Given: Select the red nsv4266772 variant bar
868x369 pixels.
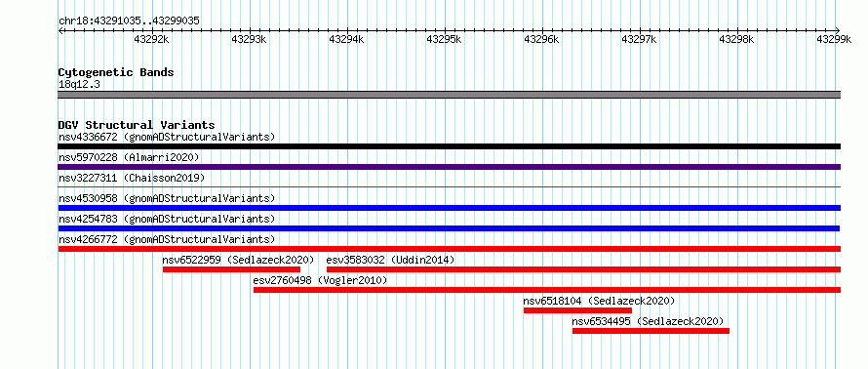Looking at the screenshot, I should (x=449, y=249).
